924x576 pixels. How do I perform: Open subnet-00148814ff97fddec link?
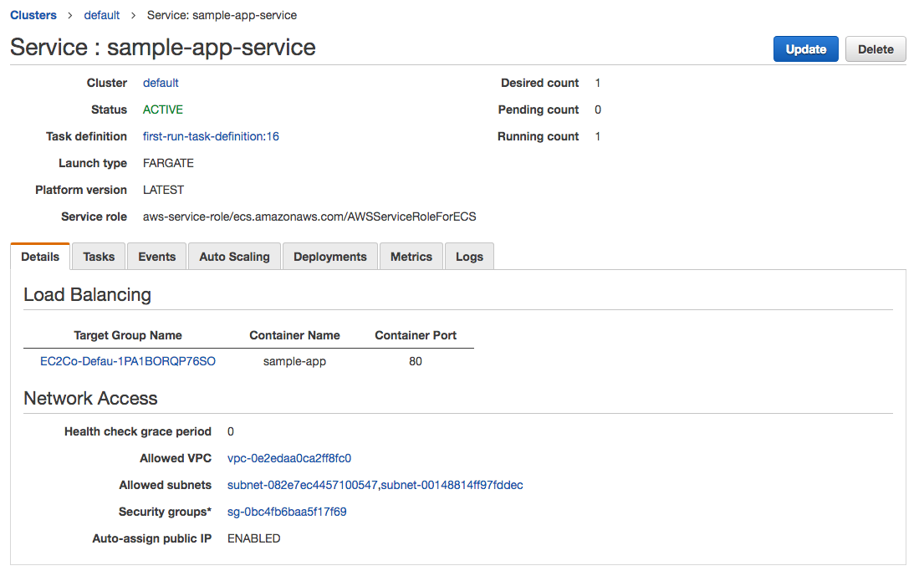coord(452,485)
